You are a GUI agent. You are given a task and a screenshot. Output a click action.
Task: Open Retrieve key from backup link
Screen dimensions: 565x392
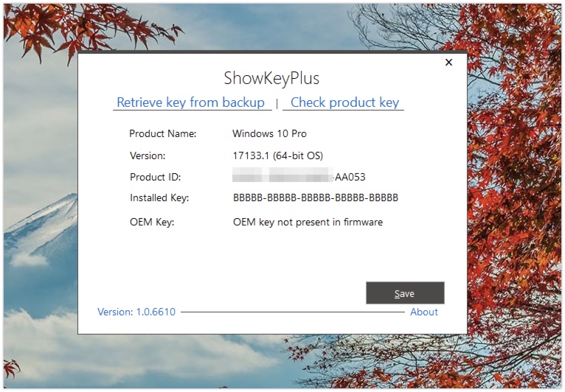pyautogui.click(x=190, y=102)
